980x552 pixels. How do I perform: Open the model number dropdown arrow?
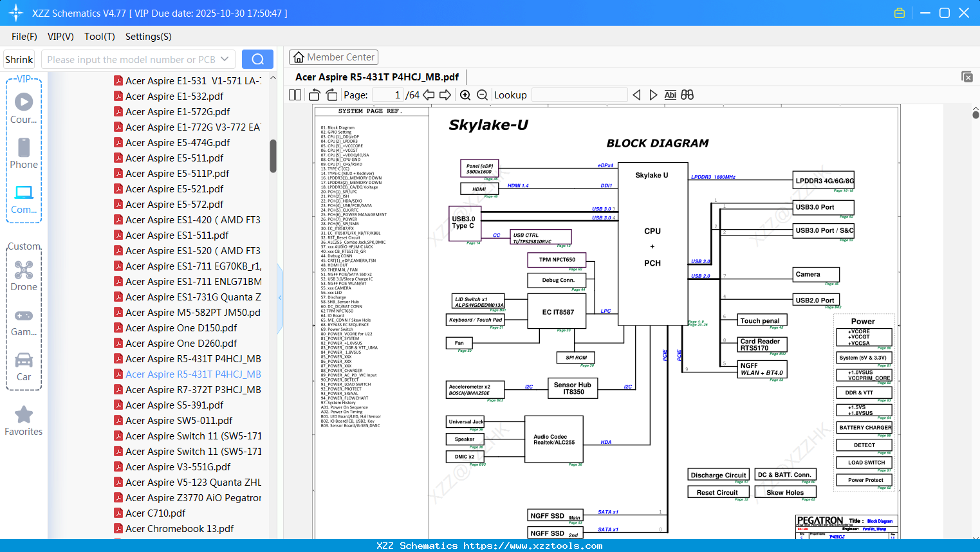(x=225, y=59)
